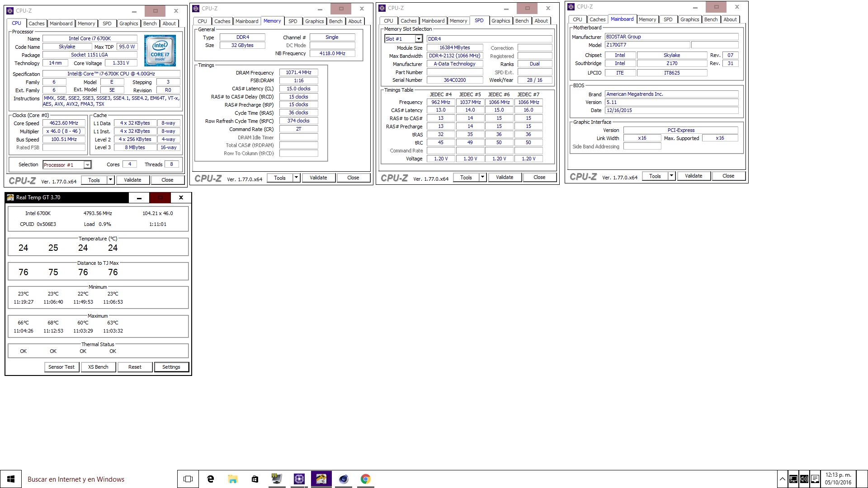Click the Core Speed value 4623.60 MHz

pos(64,123)
